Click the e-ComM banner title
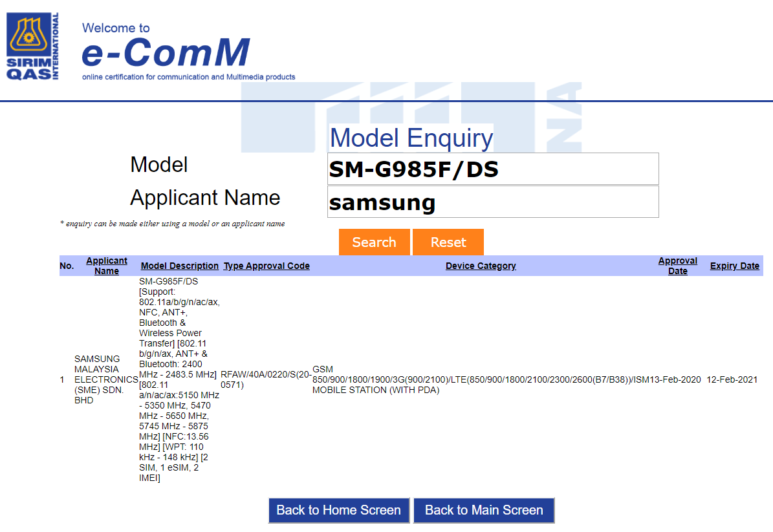This screenshot has width=773, height=532. click(x=166, y=52)
